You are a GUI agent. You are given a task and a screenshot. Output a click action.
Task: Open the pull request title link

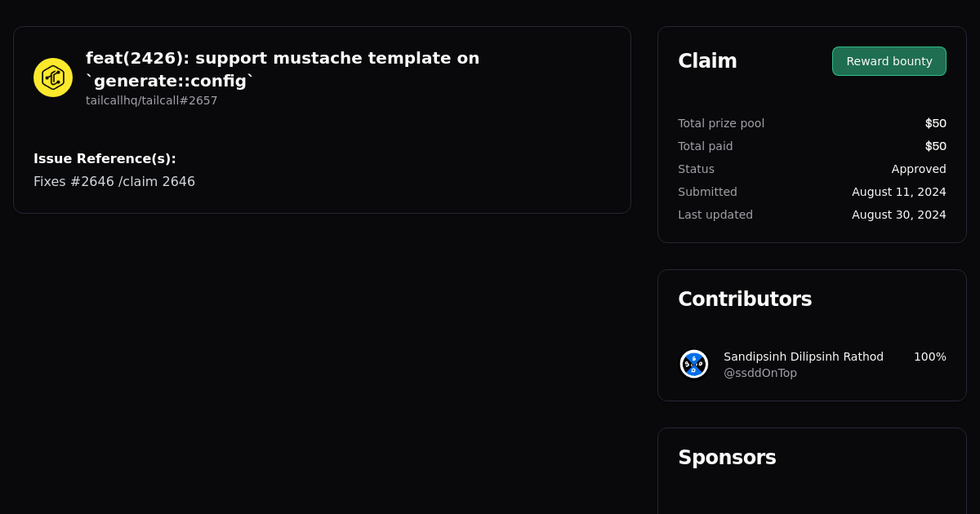click(x=282, y=69)
